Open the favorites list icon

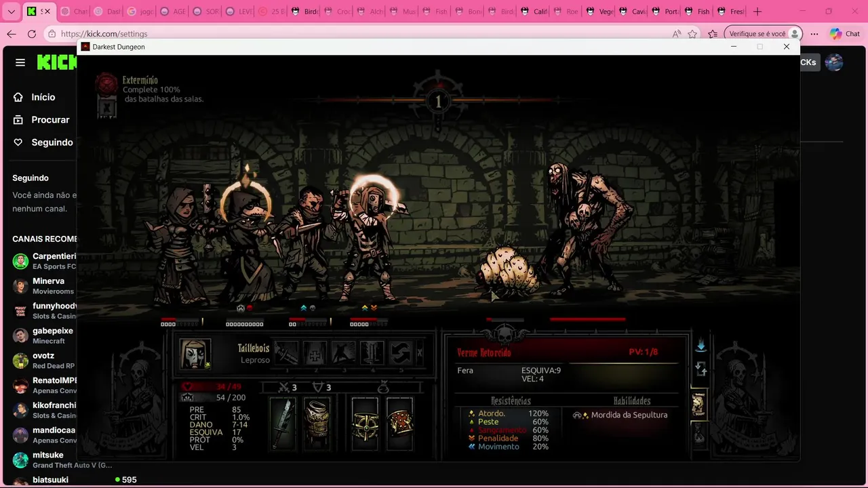(x=713, y=33)
